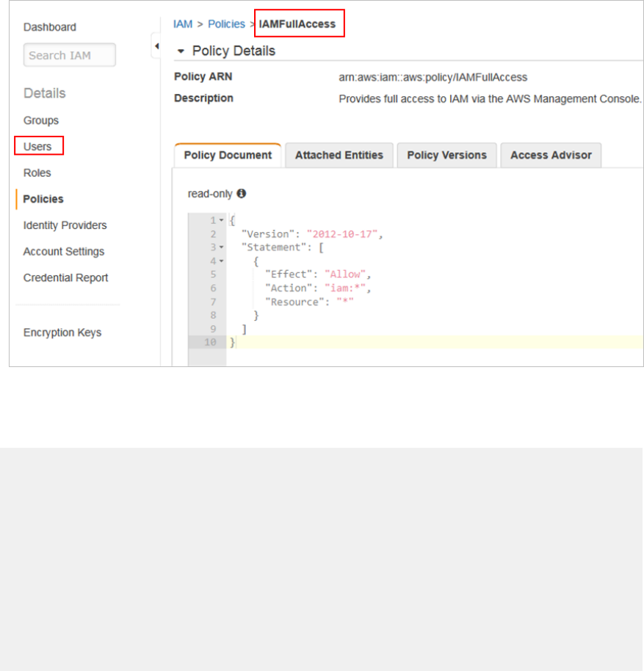Viewport: 644px width, 671px height.
Task: Click the Policy ARN label
Action: [203, 76]
